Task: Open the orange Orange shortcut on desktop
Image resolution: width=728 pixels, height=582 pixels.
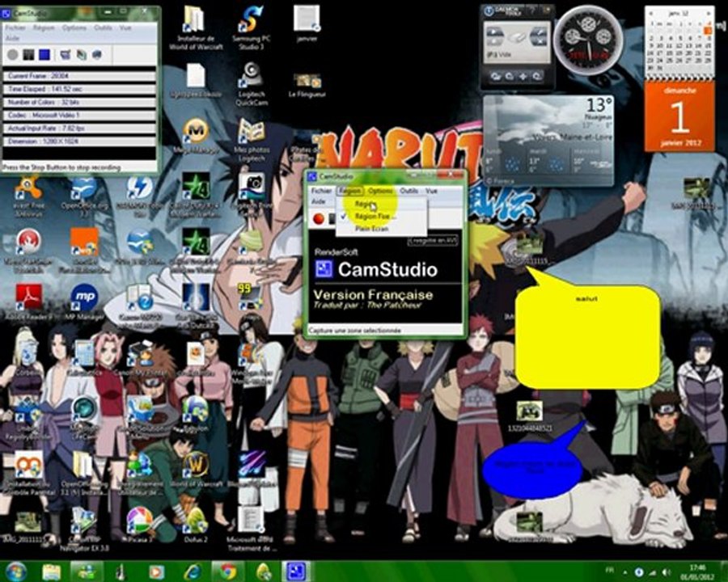Action: [84, 251]
